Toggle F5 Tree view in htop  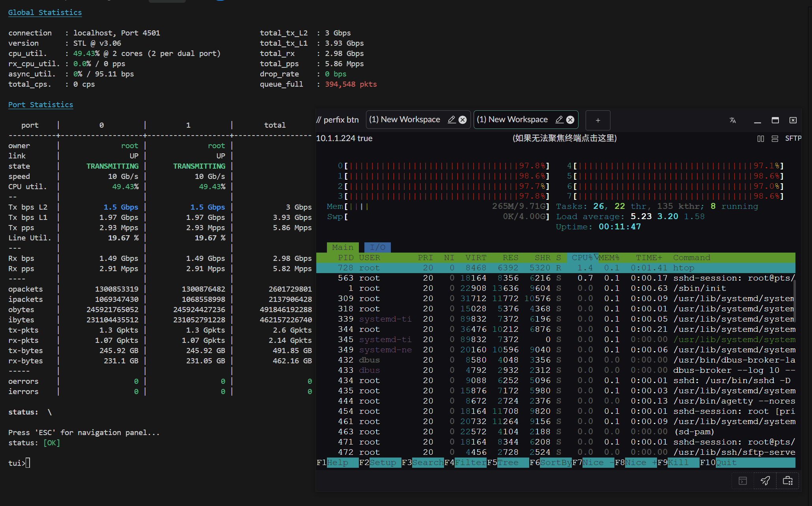pyautogui.click(x=508, y=463)
